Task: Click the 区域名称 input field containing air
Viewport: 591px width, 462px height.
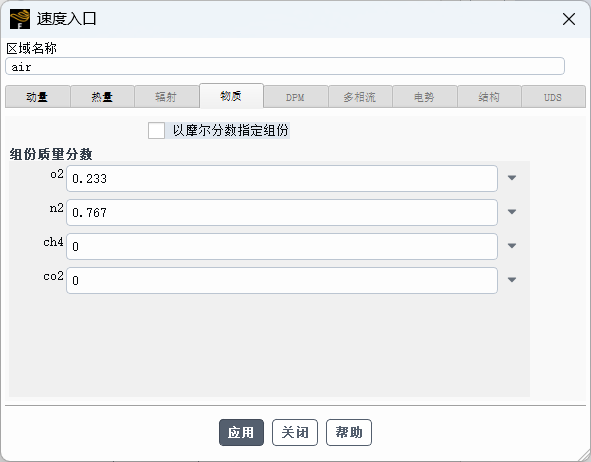Action: (x=285, y=66)
